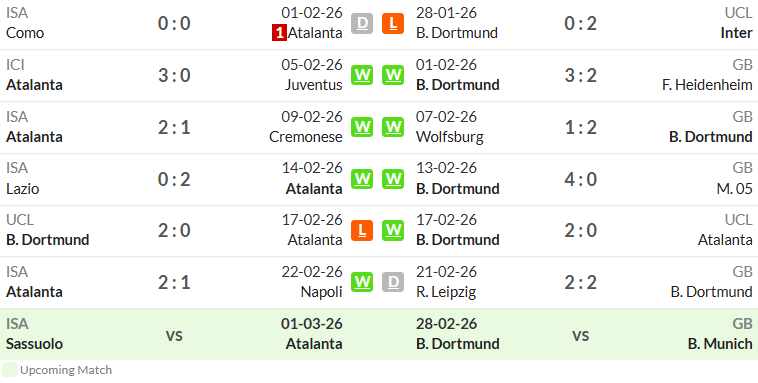This screenshot has width=758, height=383.
Task: Click the orange L badge for Inter match
Action: [x=393, y=23]
